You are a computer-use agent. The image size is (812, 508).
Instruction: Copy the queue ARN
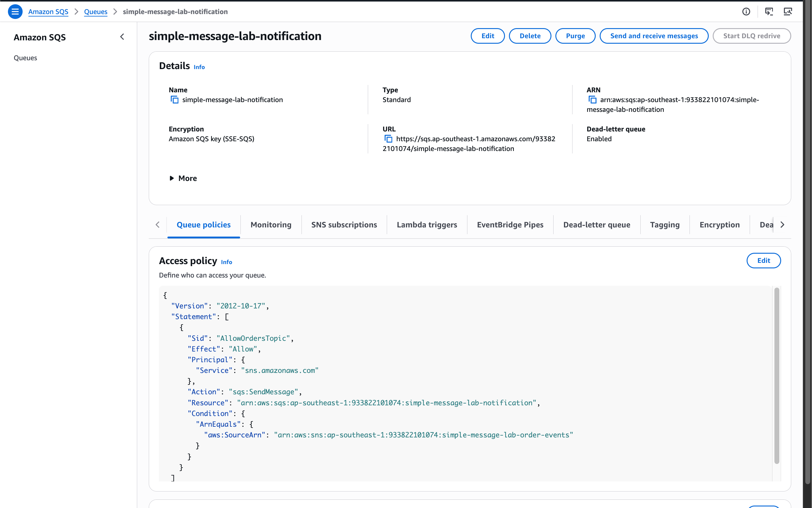(592, 100)
